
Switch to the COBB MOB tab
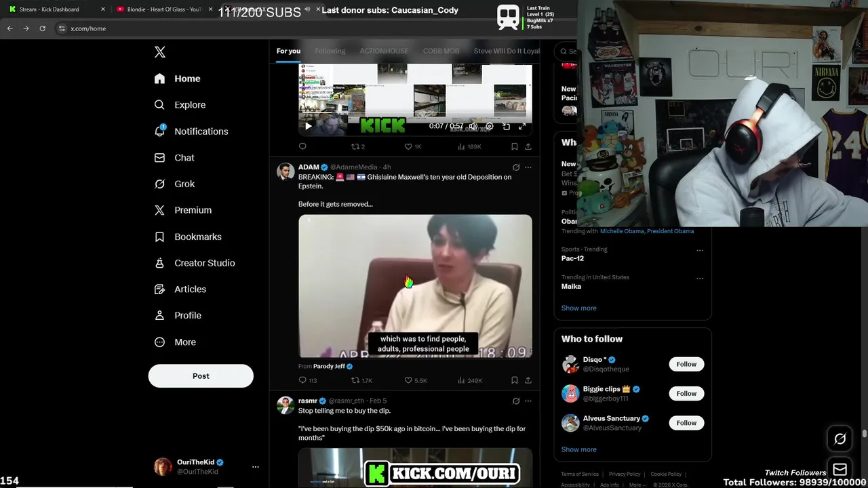click(x=441, y=51)
